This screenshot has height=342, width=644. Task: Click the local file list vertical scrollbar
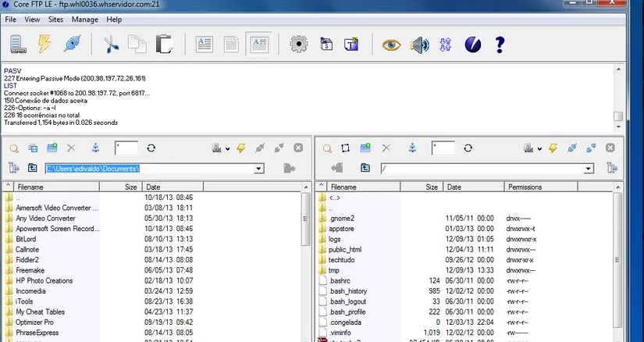pos(306,263)
